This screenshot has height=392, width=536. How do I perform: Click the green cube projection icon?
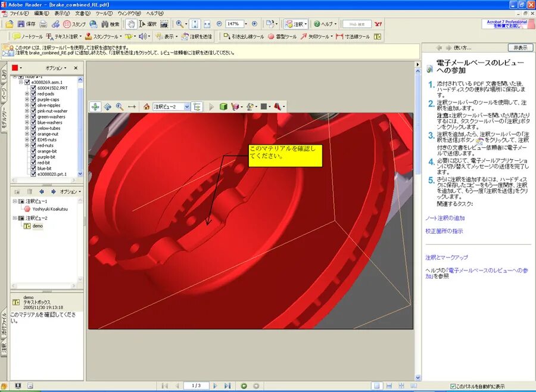click(223, 107)
